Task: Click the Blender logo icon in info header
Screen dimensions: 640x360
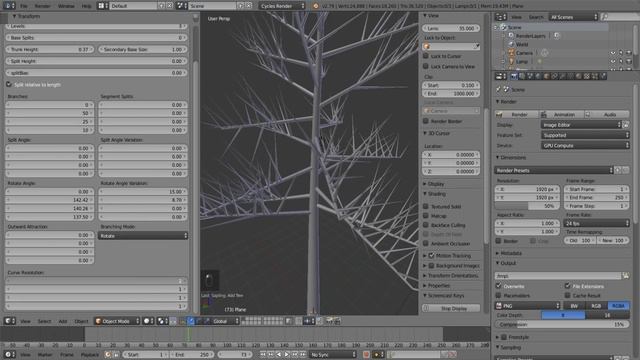Action: click(x=316, y=6)
